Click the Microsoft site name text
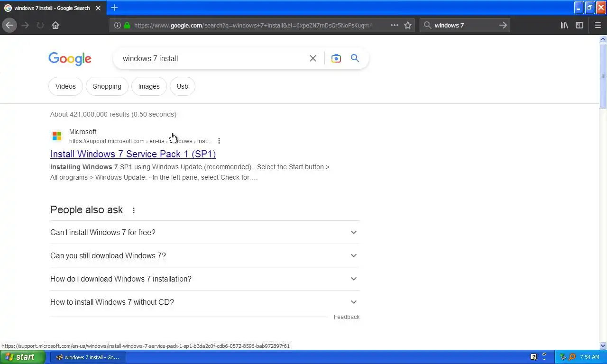 (x=83, y=132)
